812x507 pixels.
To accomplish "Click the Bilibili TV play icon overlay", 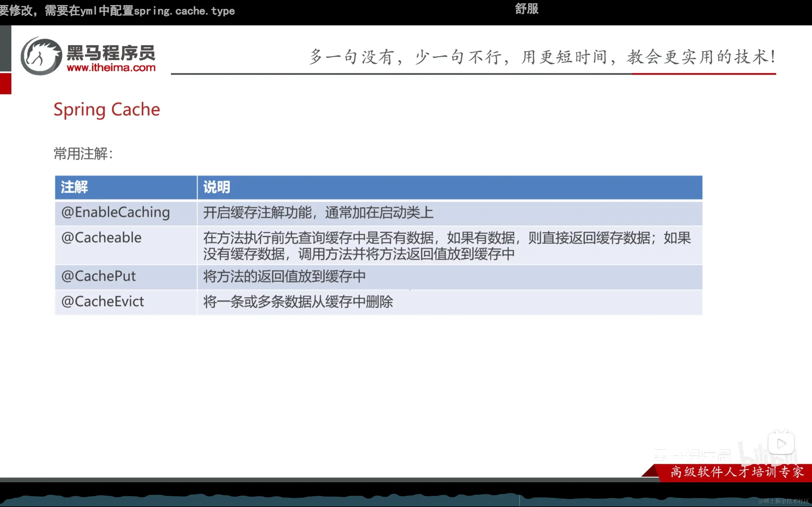I will (781, 443).
